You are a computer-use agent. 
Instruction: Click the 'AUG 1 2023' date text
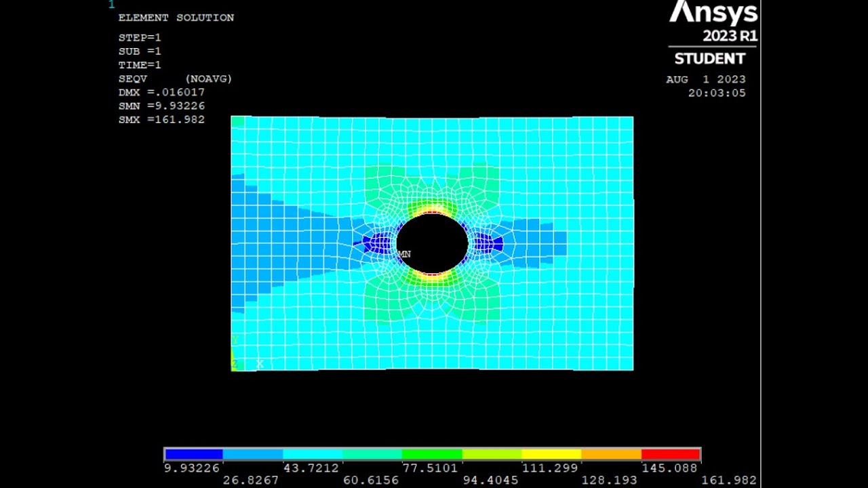click(706, 79)
